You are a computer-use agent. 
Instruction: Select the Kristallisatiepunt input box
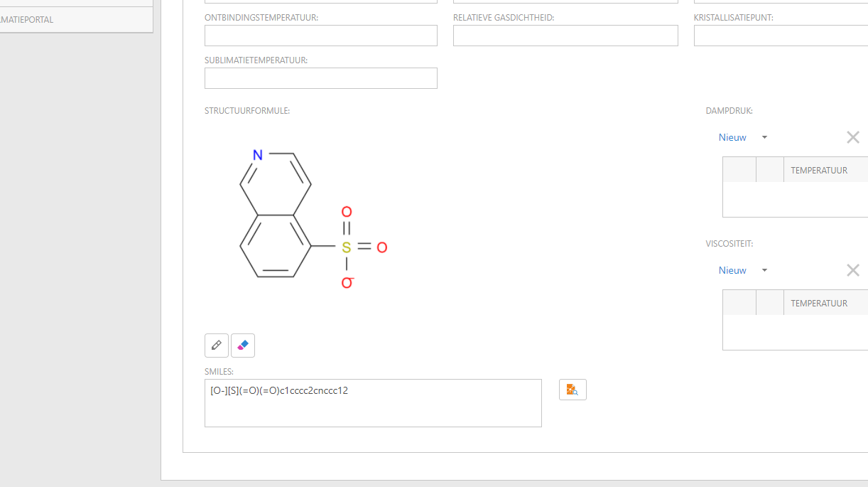pyautogui.click(x=780, y=36)
